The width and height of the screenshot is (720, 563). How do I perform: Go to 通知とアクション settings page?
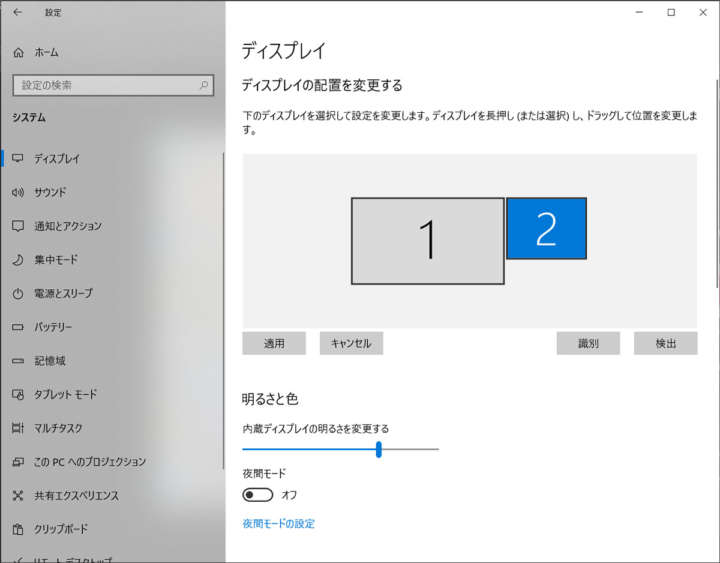[x=68, y=226]
